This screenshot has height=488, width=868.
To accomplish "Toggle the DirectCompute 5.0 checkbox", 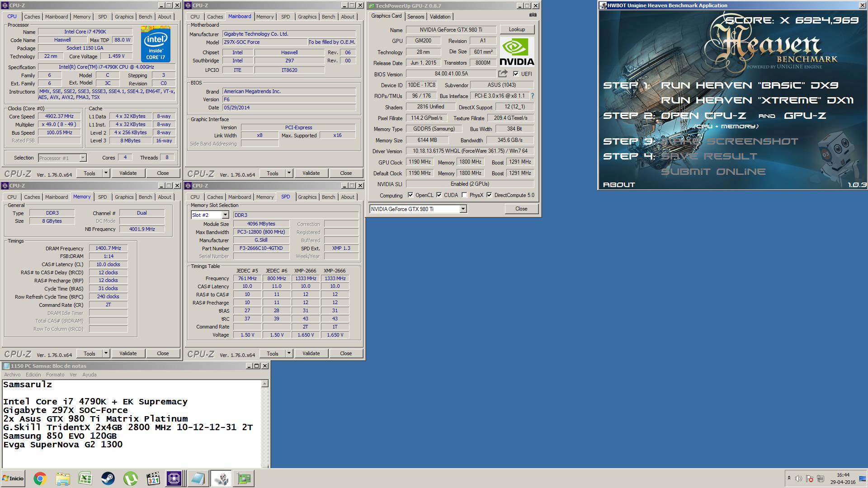I will [x=489, y=195].
